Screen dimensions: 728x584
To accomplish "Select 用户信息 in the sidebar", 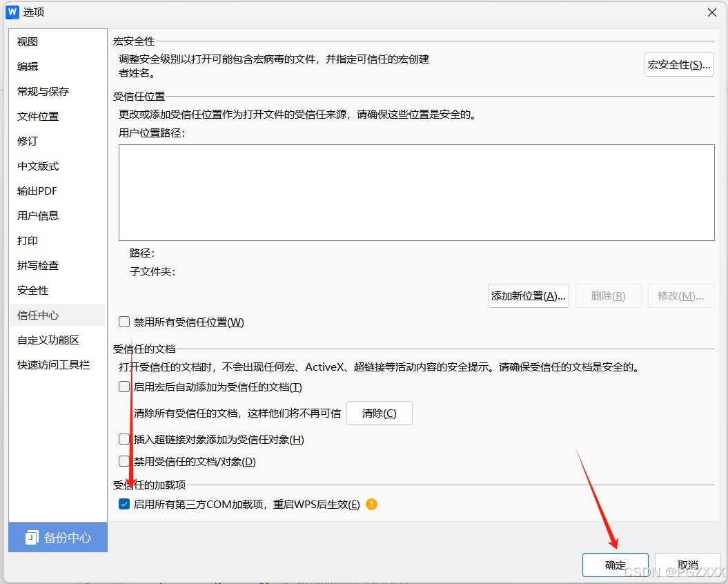I will click(57, 215).
